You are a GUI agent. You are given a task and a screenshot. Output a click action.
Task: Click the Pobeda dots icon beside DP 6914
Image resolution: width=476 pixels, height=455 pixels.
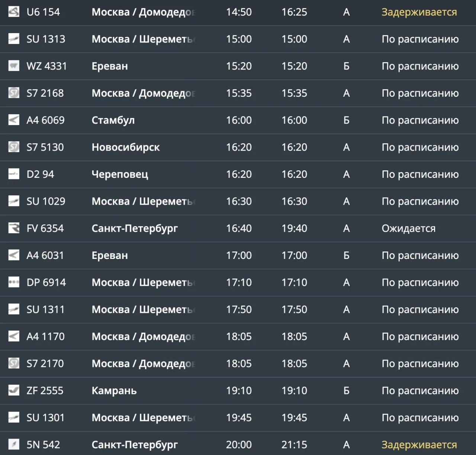click(x=14, y=282)
